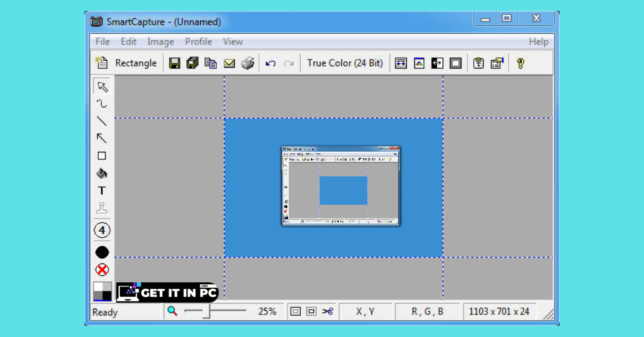Open the File menu
The width and height of the screenshot is (644, 337).
(103, 41)
